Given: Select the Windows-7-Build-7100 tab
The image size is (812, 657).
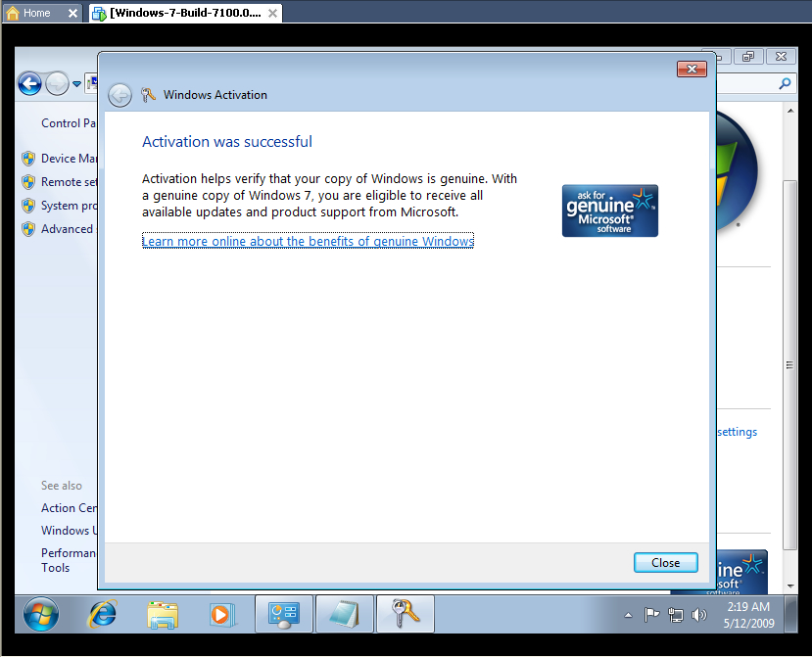Looking at the screenshot, I should [x=185, y=13].
